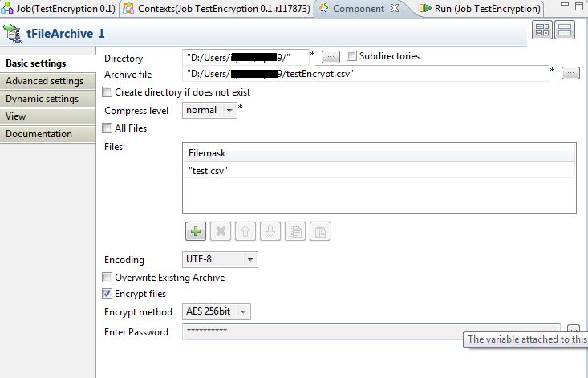Viewport: 588px width, 378px height.
Task: Open Dynamic settings section
Action: point(47,99)
